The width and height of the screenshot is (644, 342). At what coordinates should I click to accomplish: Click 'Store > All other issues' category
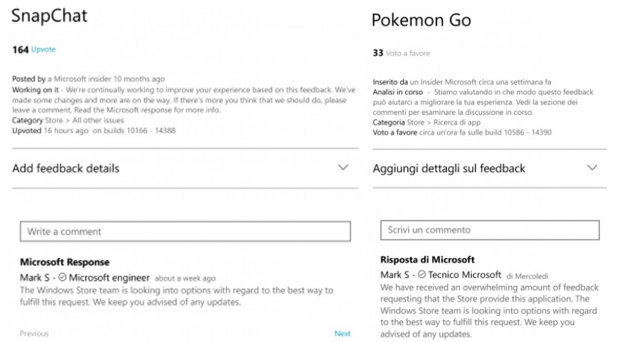[84, 120]
